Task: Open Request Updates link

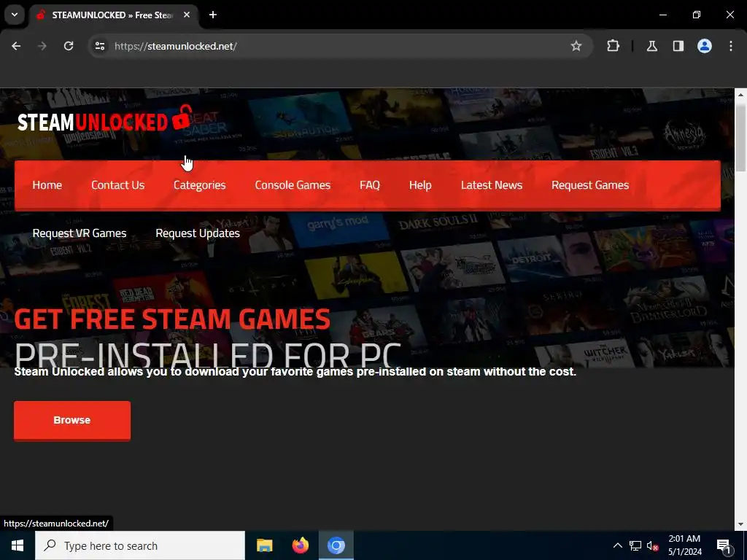Action: [198, 233]
